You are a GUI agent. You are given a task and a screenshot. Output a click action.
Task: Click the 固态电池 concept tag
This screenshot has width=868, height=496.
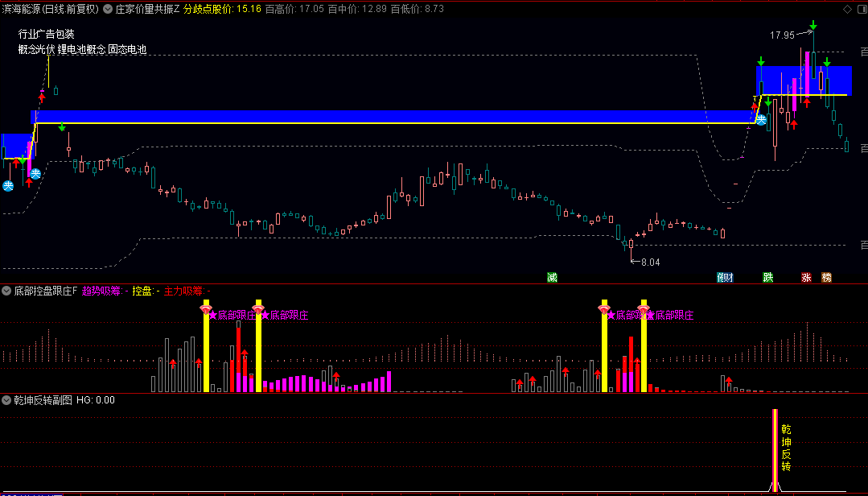click(x=127, y=49)
